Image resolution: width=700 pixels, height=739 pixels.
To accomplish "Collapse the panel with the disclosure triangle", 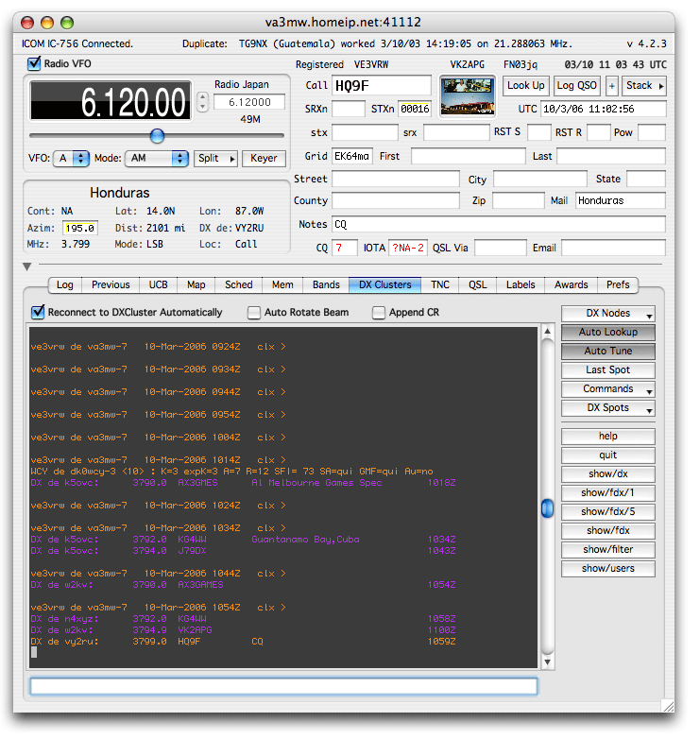I will tap(27, 267).
